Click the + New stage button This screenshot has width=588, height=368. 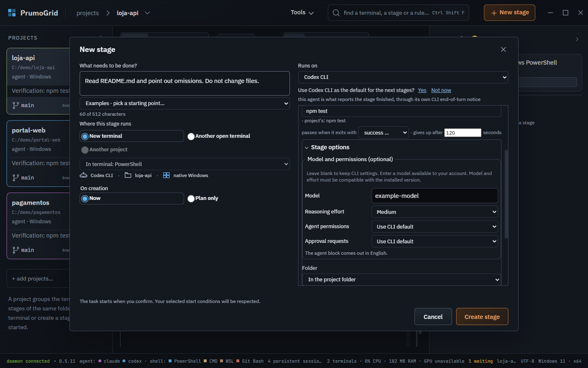pyautogui.click(x=510, y=13)
